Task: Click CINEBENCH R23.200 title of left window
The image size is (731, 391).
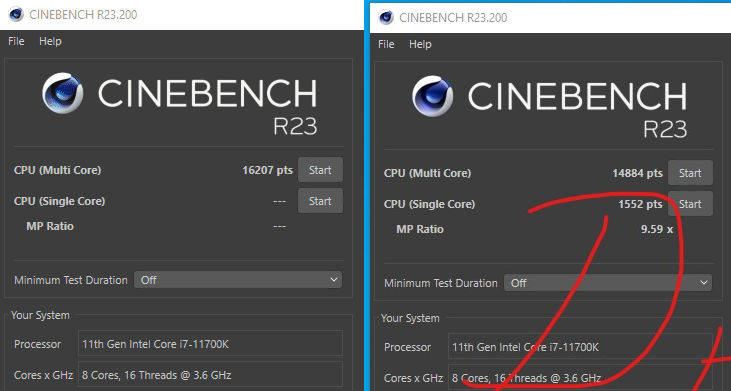Action: (83, 14)
